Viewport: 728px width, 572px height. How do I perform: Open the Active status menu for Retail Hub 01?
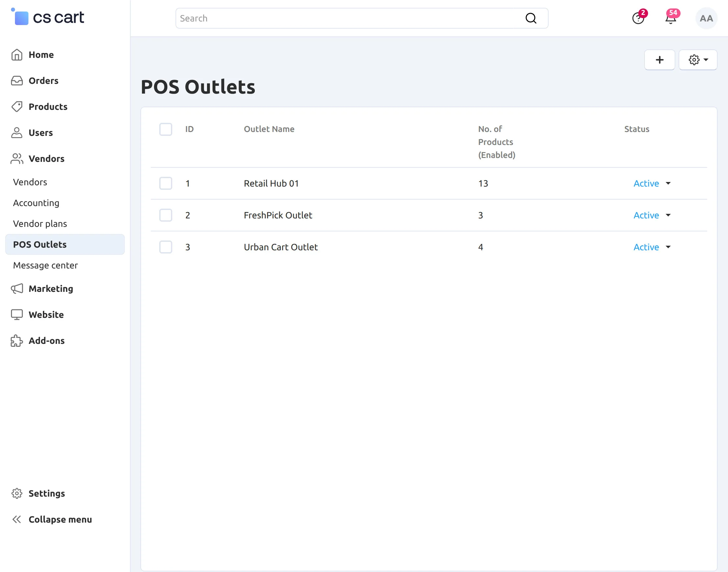click(652, 183)
